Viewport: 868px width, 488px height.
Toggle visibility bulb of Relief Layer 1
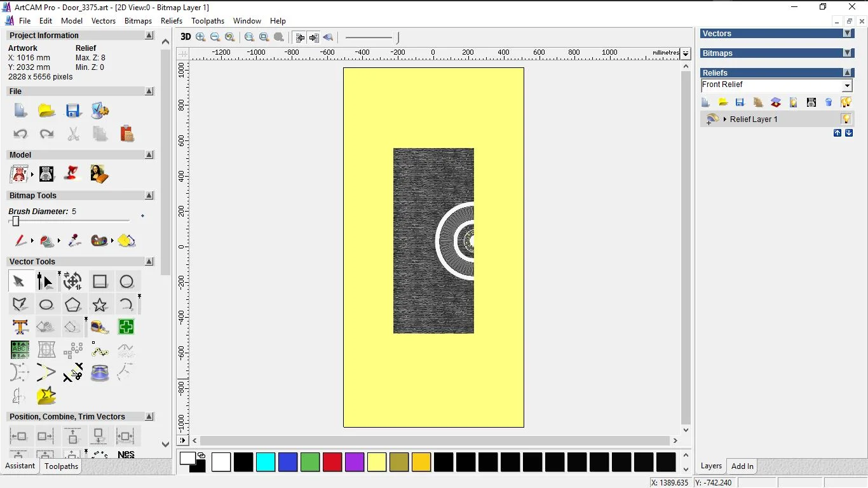point(846,119)
